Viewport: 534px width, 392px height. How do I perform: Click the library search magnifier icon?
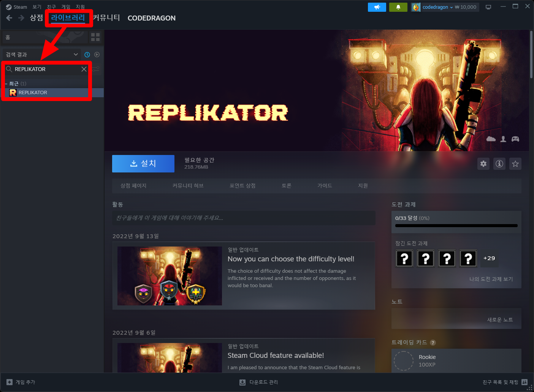[9, 69]
